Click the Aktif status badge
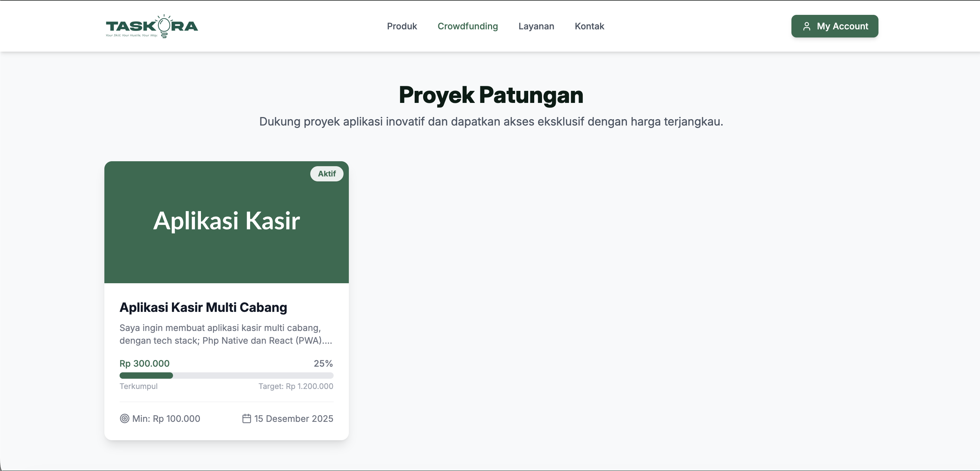Viewport: 980px width, 471px height. (327, 174)
